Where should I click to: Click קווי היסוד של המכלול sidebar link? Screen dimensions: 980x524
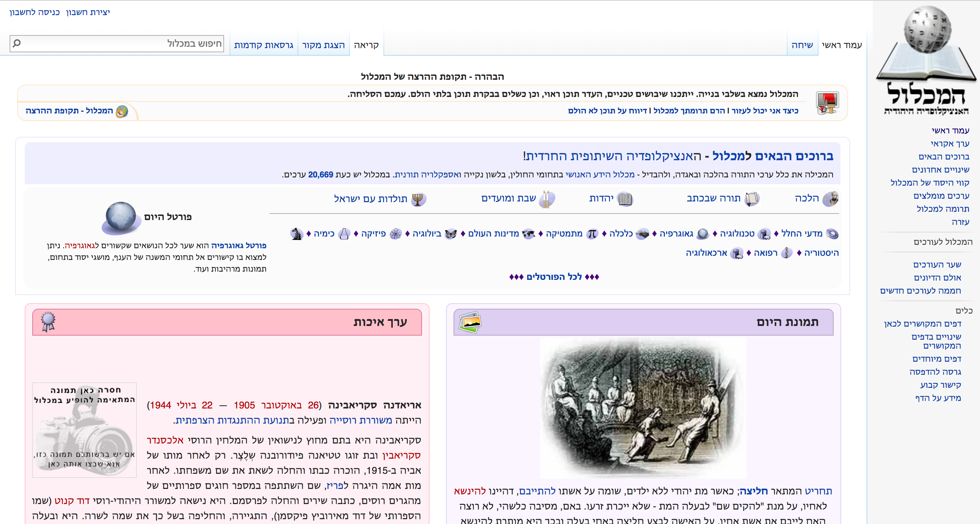click(x=930, y=183)
